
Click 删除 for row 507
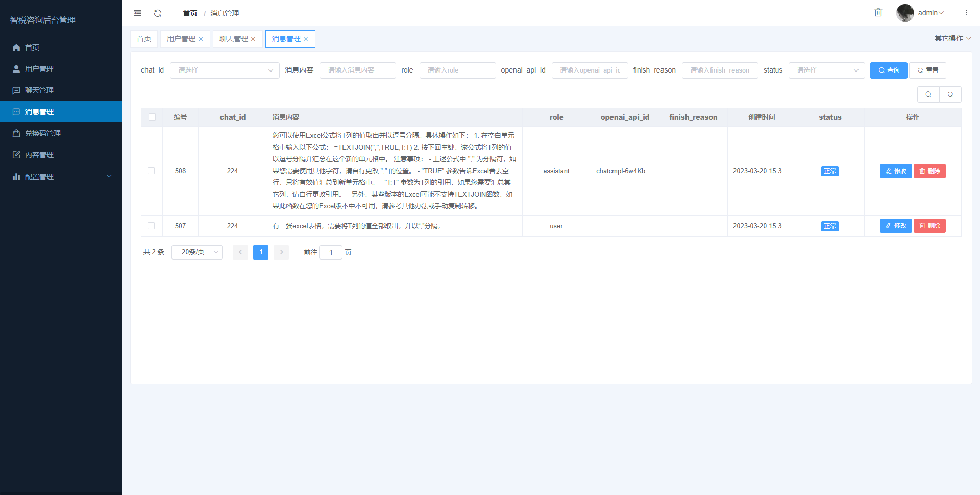929,226
